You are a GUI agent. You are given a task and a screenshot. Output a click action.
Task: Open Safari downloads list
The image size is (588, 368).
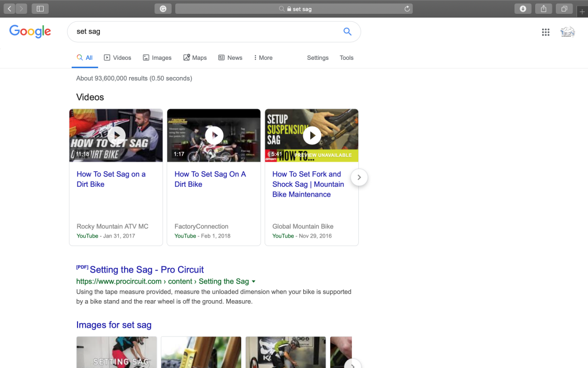(523, 9)
